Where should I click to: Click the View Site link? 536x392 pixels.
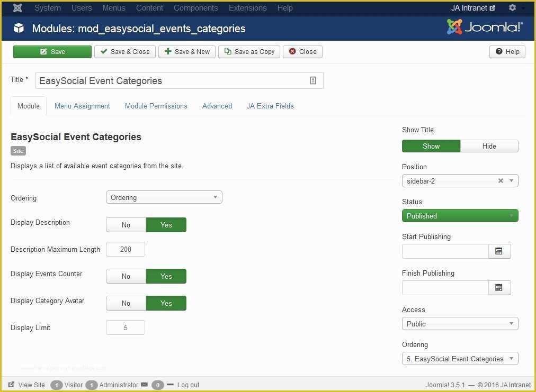(x=31, y=385)
